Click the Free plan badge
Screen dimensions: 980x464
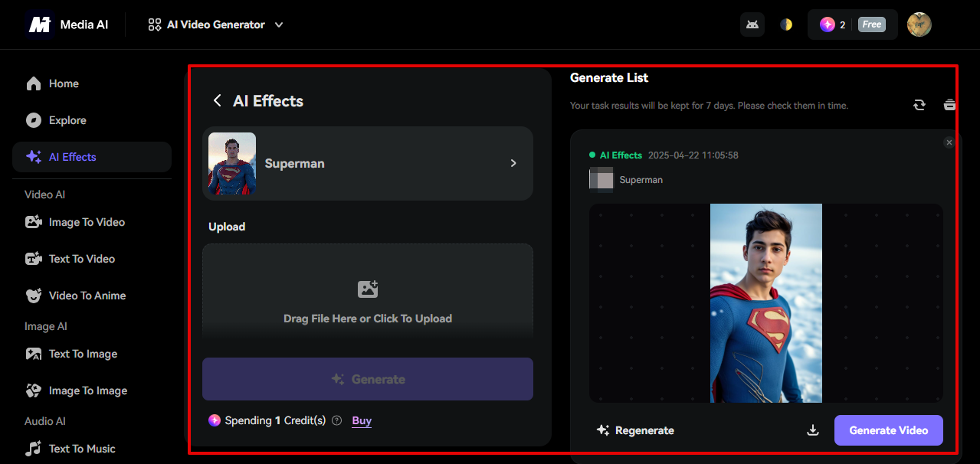[x=871, y=25]
